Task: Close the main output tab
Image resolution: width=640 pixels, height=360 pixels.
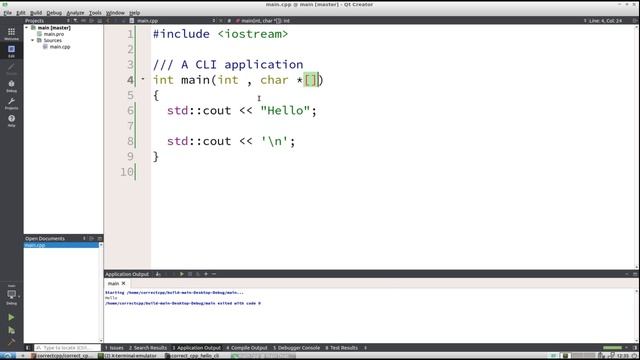Action: [123, 283]
